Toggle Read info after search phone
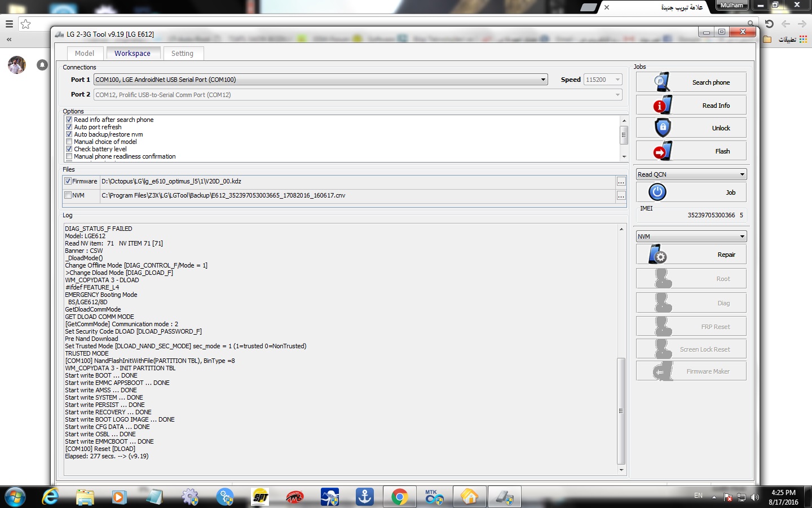Image resolution: width=812 pixels, height=508 pixels. point(69,120)
